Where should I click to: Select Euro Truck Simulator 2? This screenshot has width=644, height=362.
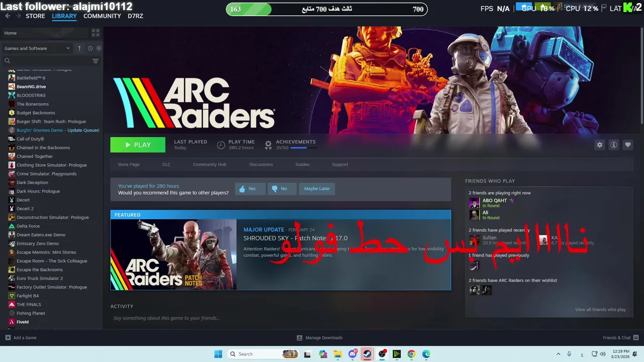[x=40, y=279]
